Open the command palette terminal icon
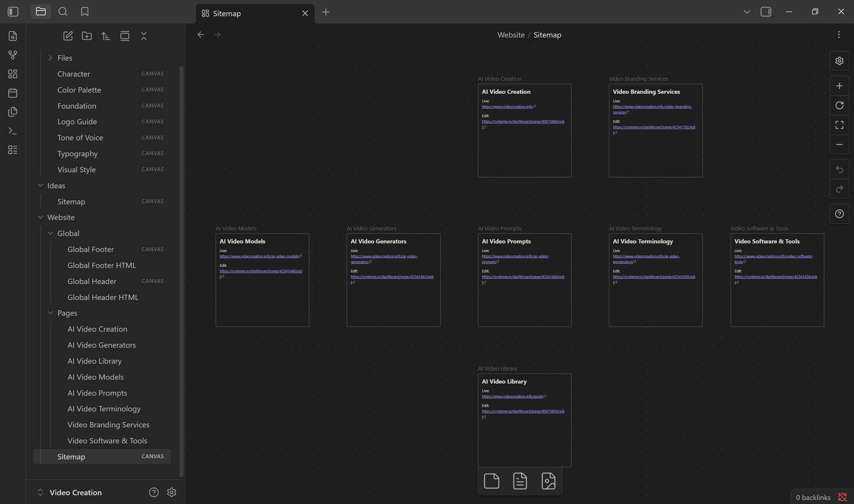This screenshot has width=854, height=504. [13, 131]
